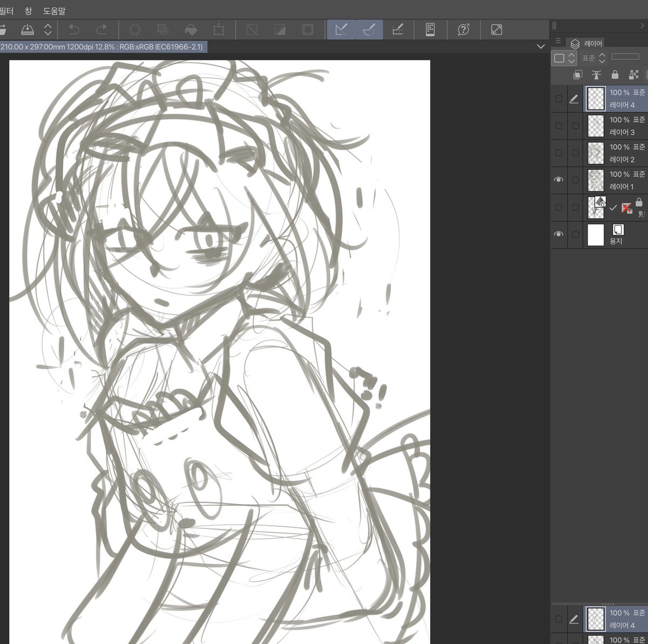The image size is (648, 644).
Task: Select the 레이어 3 thumbnail
Action: (x=596, y=126)
